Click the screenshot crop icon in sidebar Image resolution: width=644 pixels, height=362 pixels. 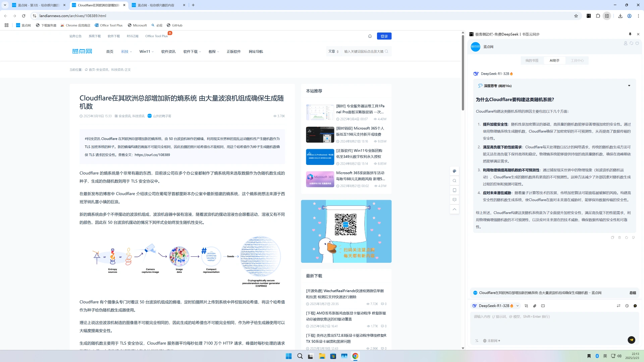[526, 306]
